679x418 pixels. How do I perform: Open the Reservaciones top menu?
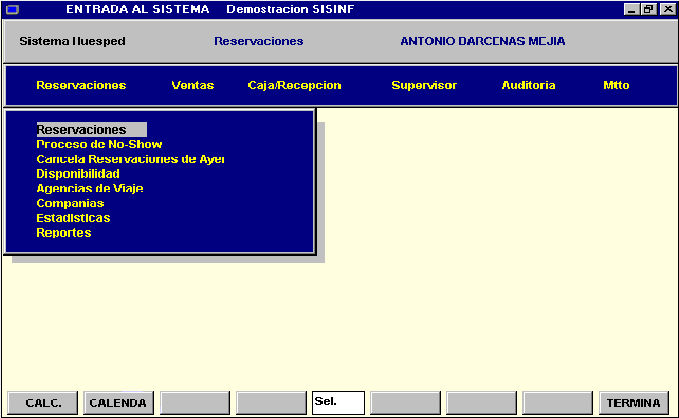[x=81, y=86]
